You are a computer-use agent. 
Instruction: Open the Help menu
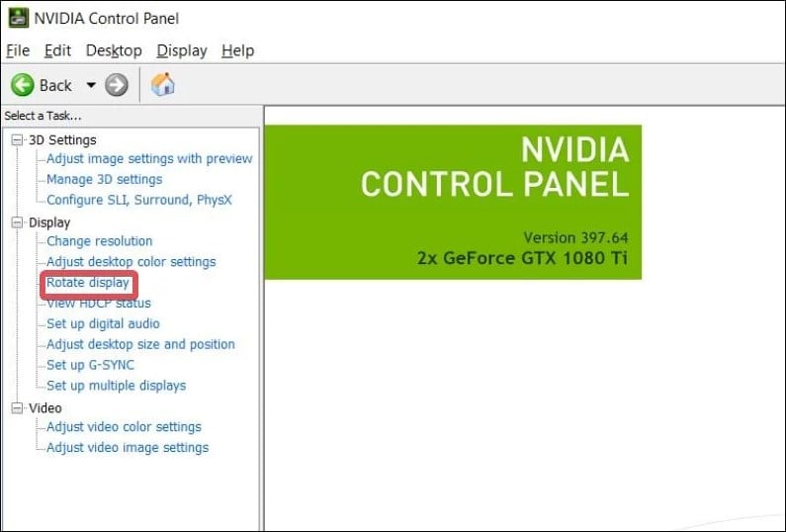pos(237,50)
